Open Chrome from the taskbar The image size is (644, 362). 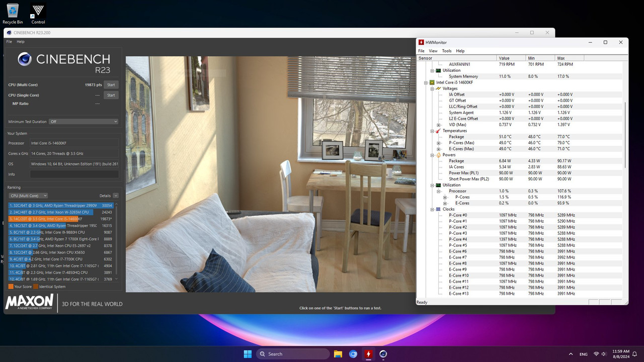click(353, 354)
